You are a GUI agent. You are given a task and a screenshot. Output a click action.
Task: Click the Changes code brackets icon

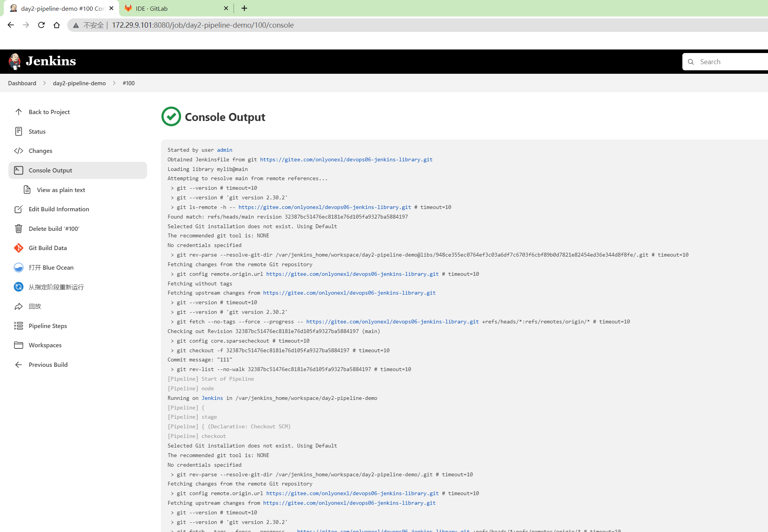point(18,151)
